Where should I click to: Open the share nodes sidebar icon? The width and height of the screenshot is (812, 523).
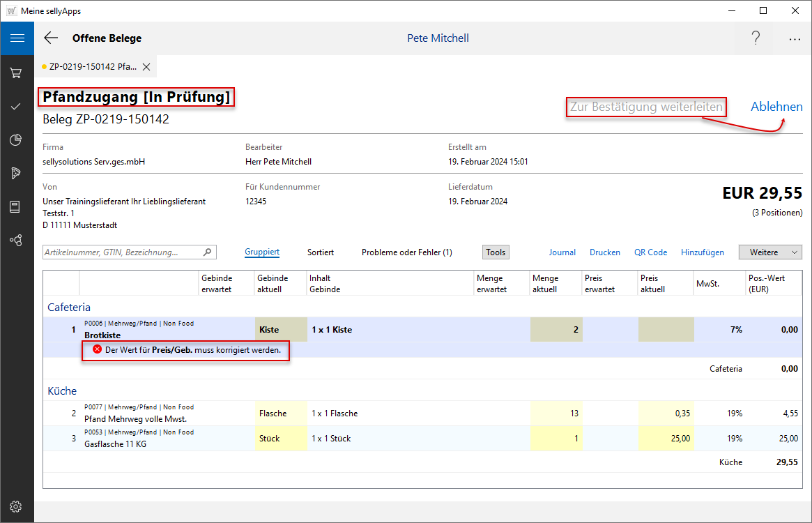click(x=16, y=240)
